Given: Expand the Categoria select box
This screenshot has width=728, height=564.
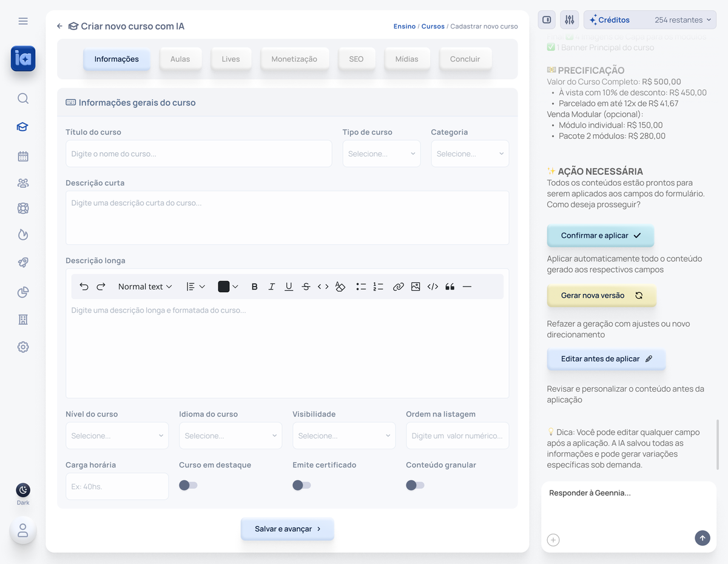Looking at the screenshot, I should 470,154.
